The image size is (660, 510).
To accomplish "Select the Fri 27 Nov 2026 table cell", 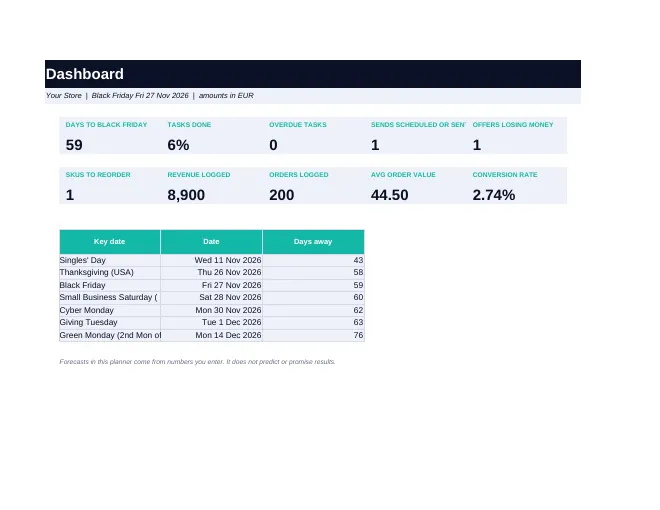I will coord(211,285).
